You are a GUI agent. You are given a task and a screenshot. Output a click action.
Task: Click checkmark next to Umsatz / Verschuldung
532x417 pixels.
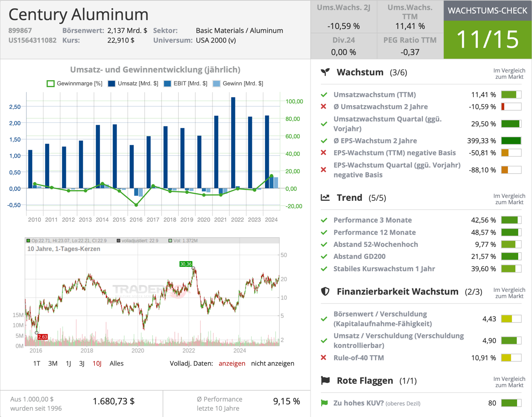[x=324, y=341]
